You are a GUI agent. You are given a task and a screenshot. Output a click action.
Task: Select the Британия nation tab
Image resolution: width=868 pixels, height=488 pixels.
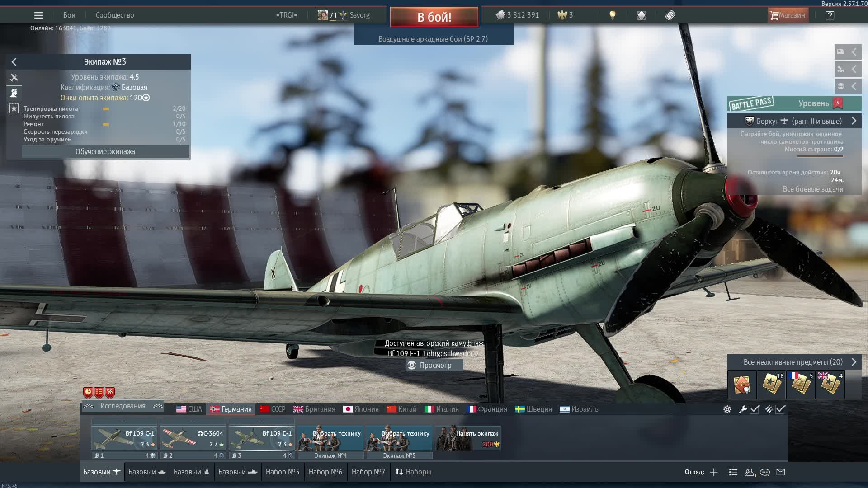pos(314,409)
